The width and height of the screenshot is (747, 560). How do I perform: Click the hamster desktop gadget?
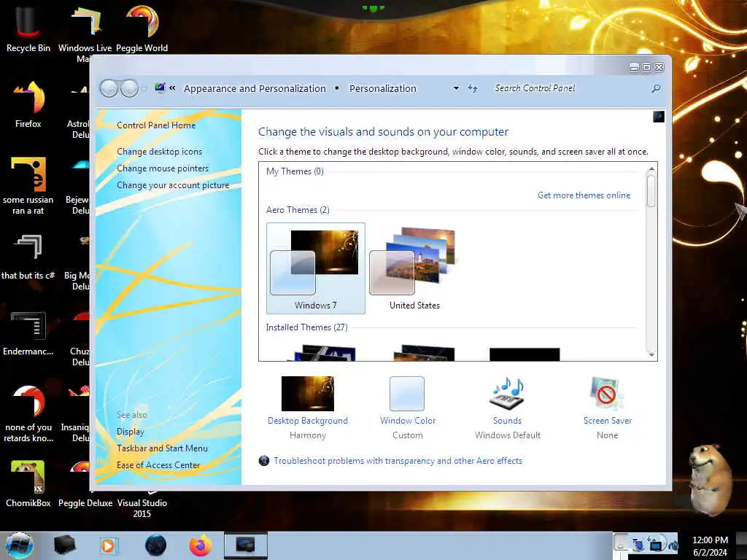tap(711, 479)
